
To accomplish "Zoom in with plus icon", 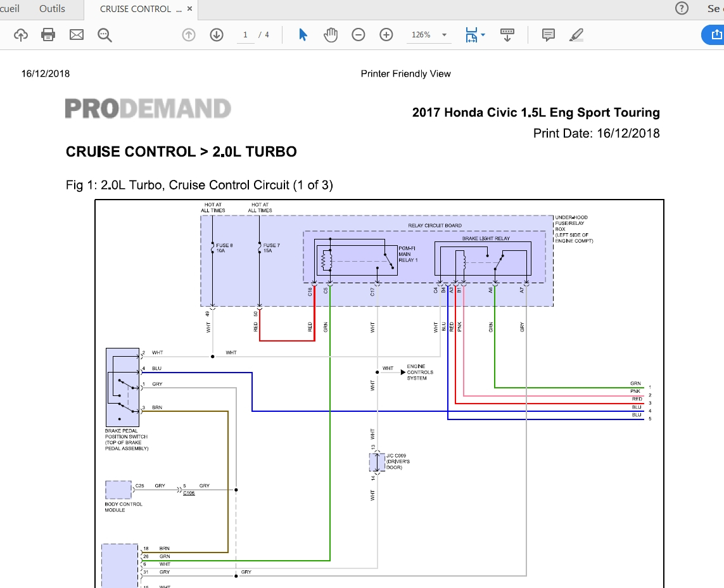I will click(386, 35).
